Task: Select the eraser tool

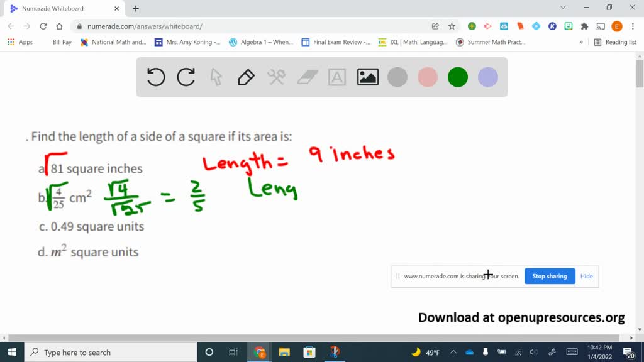Action: (x=306, y=77)
